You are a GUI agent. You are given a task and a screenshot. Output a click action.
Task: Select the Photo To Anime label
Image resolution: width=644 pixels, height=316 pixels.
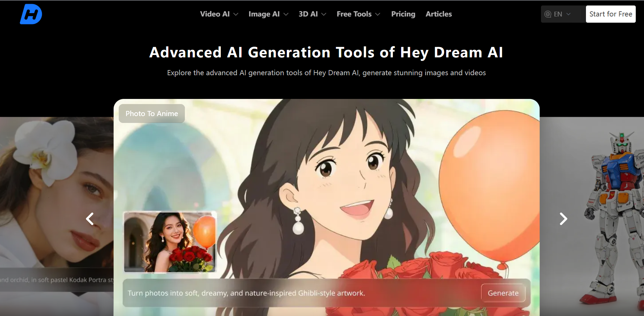click(x=152, y=113)
